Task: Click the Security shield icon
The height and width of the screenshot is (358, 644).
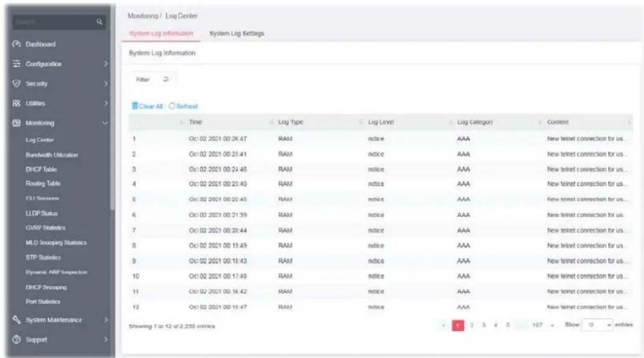Action: click(16, 84)
